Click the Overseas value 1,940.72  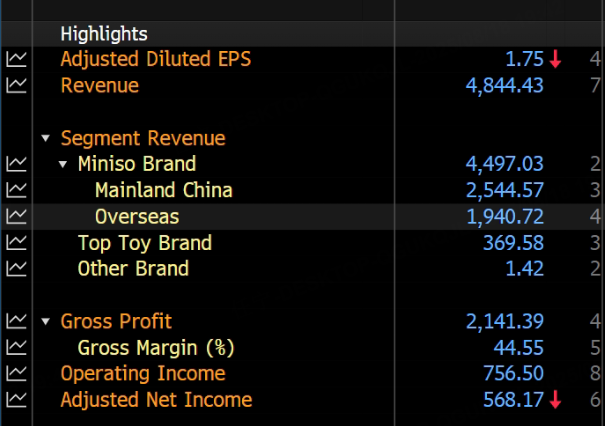pyautogui.click(x=505, y=217)
